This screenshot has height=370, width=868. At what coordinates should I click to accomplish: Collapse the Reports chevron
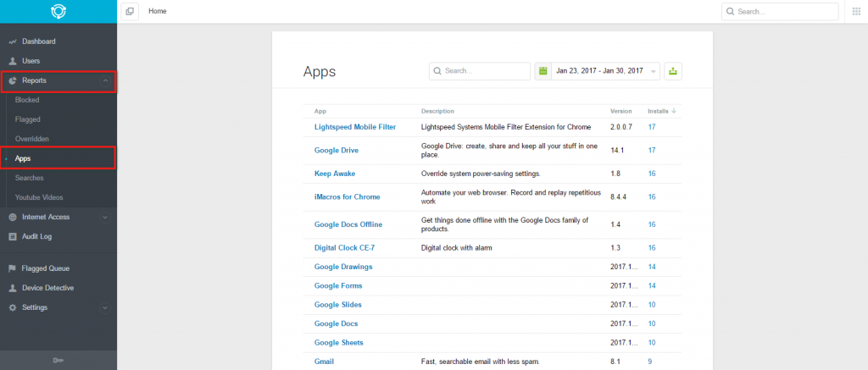[105, 81]
